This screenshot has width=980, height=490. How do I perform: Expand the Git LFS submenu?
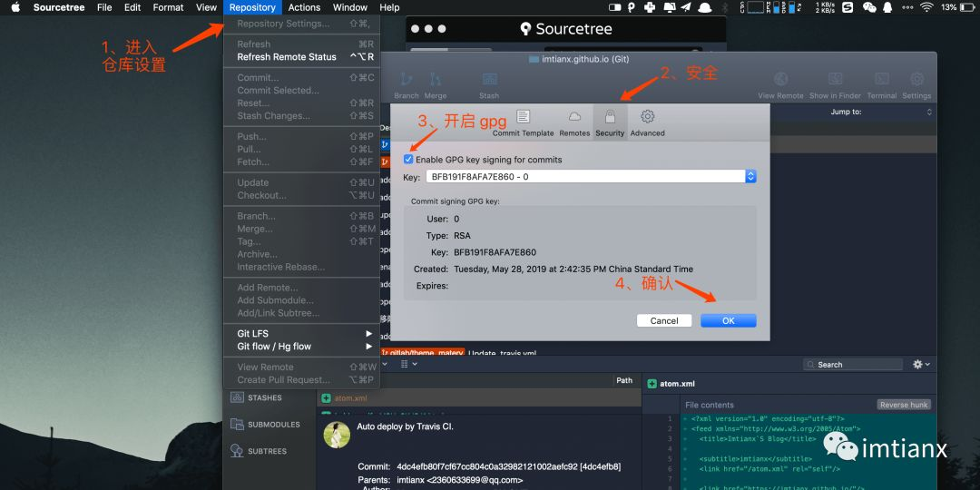pyautogui.click(x=302, y=334)
